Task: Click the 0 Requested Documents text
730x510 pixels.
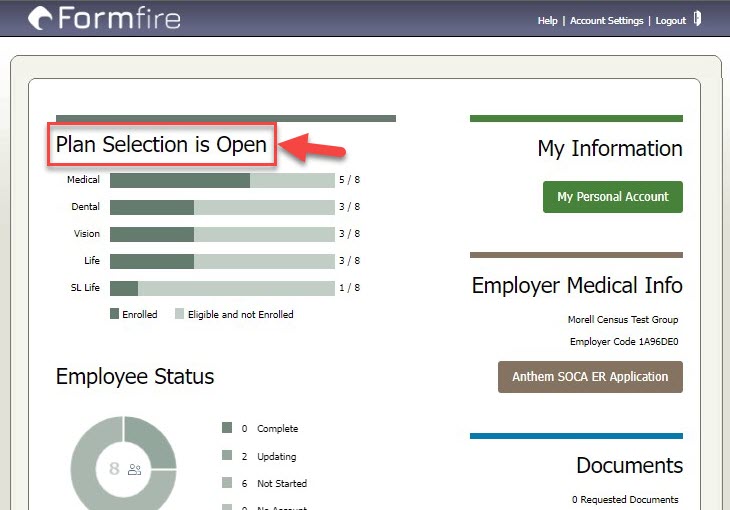Action: coord(625,499)
